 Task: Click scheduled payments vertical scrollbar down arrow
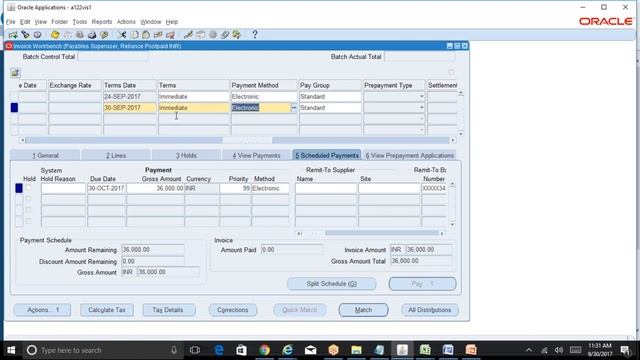click(x=452, y=224)
